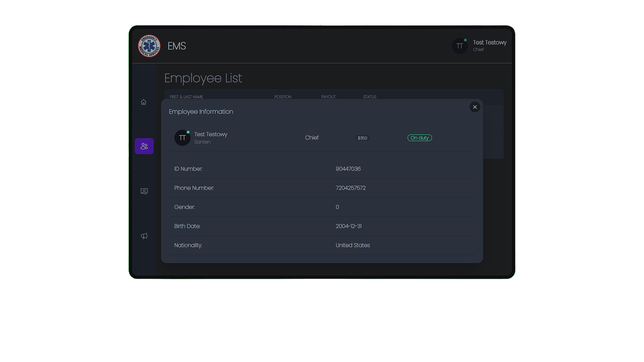Click the ID Number 90447036 field
The image size is (644, 362).
tap(348, 168)
